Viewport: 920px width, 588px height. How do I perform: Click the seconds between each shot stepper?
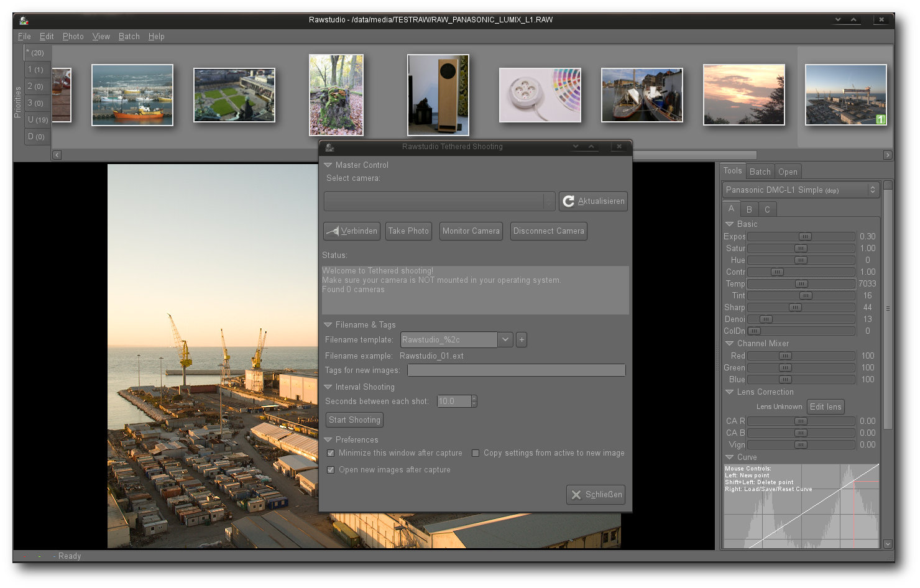[474, 402]
